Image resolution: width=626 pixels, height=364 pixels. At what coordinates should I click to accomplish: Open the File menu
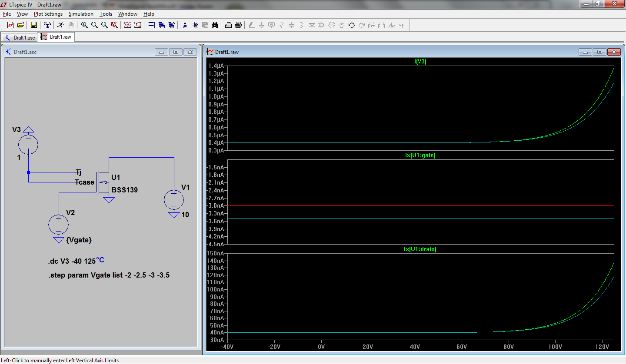coord(7,14)
